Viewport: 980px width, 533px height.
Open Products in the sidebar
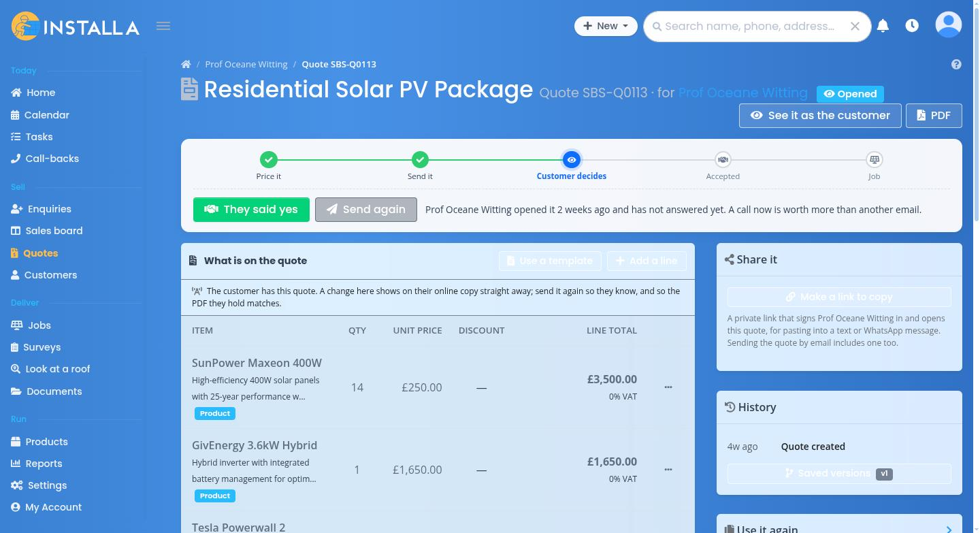coord(39,442)
